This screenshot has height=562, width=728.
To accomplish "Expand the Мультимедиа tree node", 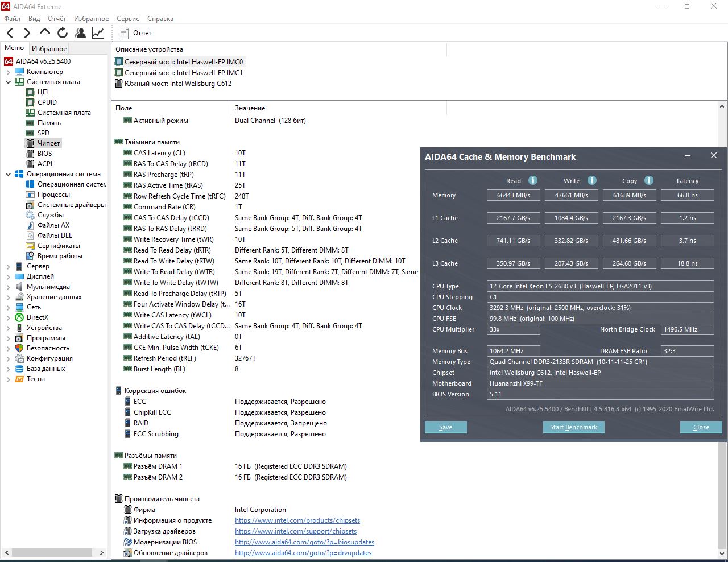I will tap(8, 287).
